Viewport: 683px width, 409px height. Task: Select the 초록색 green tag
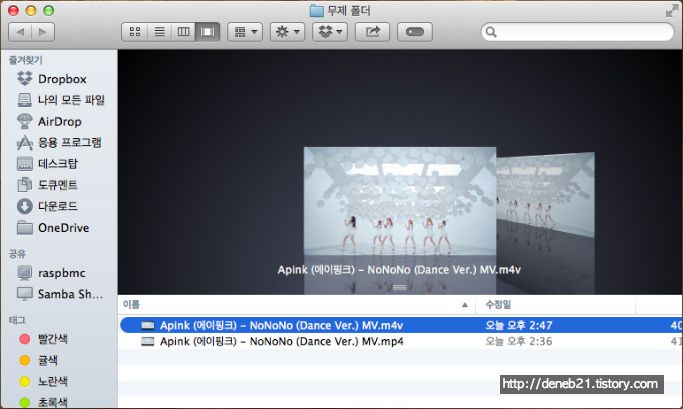pos(44,402)
